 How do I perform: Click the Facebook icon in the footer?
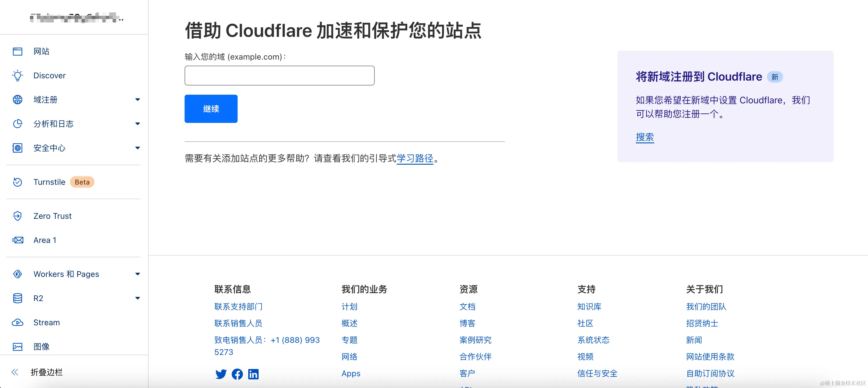(x=237, y=374)
